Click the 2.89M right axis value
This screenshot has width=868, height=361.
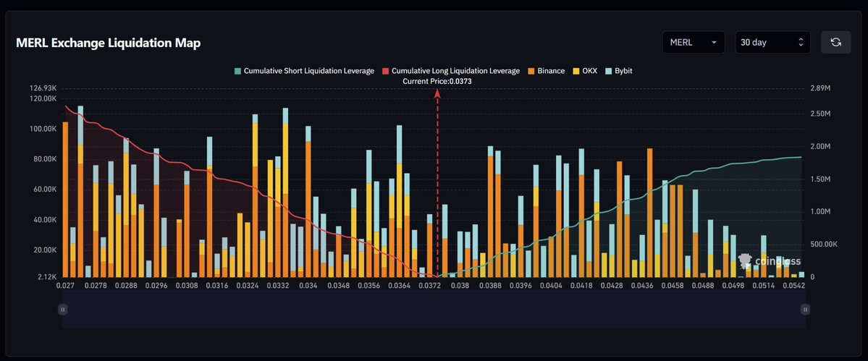coord(819,88)
